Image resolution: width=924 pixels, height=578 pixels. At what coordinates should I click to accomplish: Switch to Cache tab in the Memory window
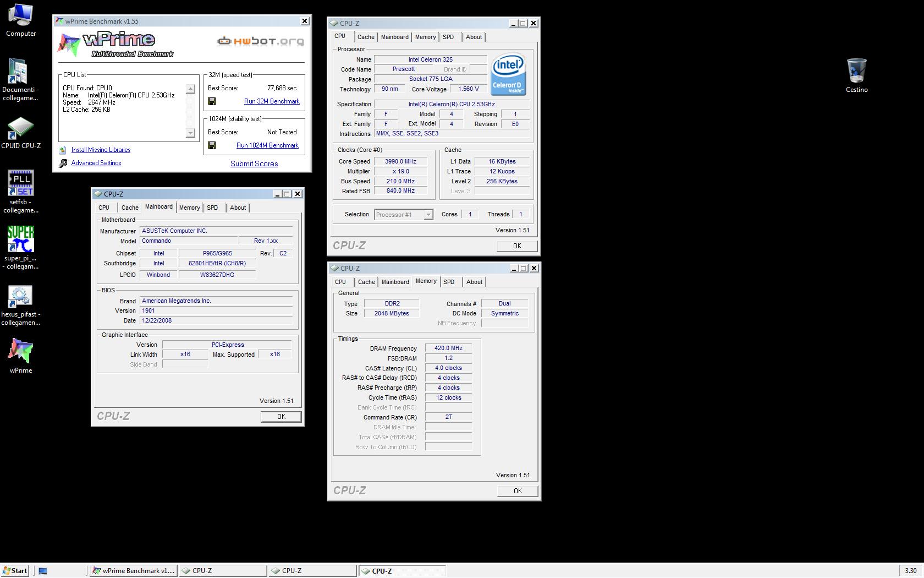pos(366,282)
